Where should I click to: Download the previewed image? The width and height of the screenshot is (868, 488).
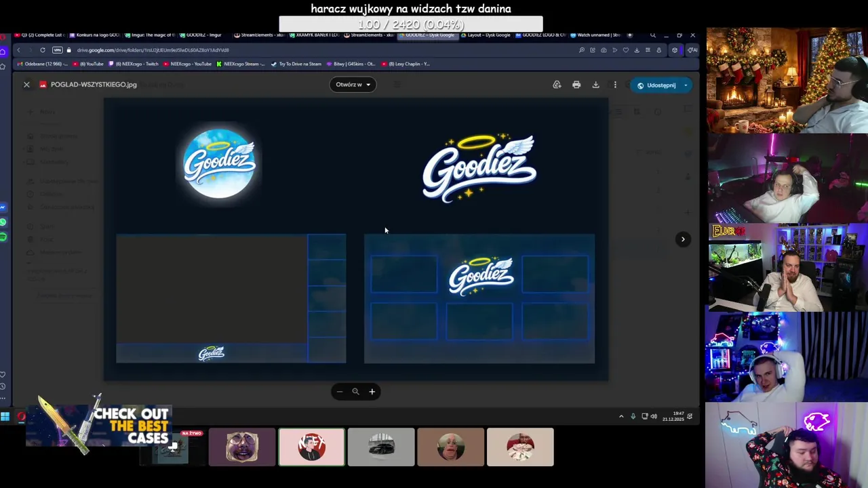pos(595,85)
